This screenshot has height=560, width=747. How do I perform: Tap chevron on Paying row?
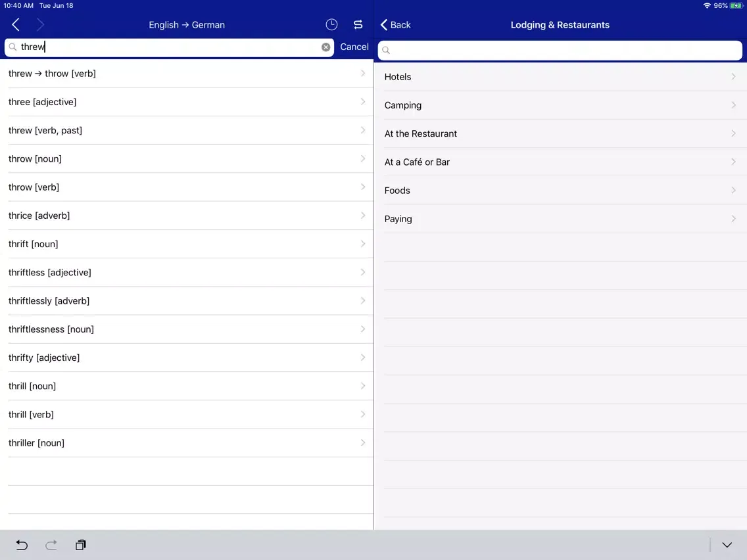[x=733, y=219]
